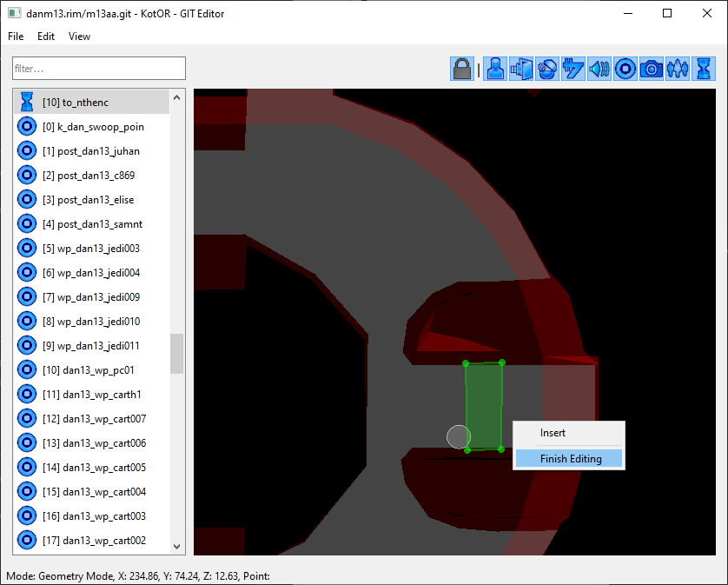Toggle creature visibility in the toolbar
The height and width of the screenshot is (585, 728).
click(495, 69)
